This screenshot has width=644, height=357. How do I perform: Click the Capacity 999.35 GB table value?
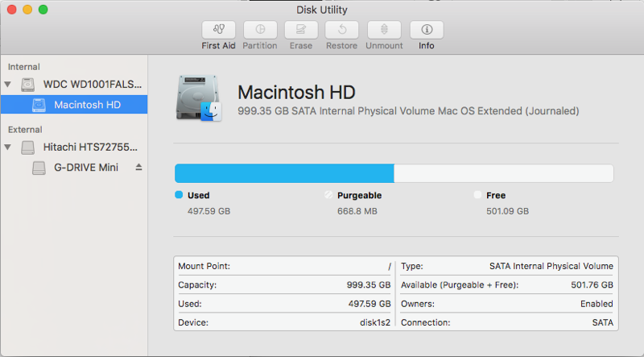[369, 285]
